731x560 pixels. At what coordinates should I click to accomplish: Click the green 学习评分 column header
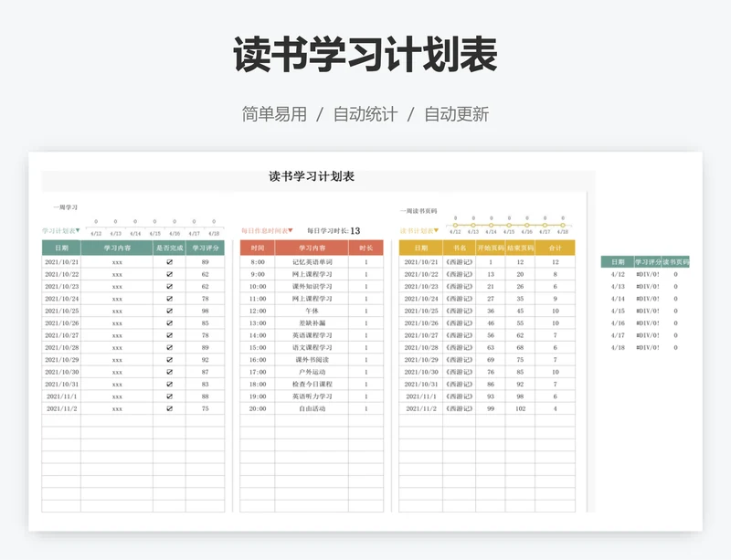(x=205, y=248)
